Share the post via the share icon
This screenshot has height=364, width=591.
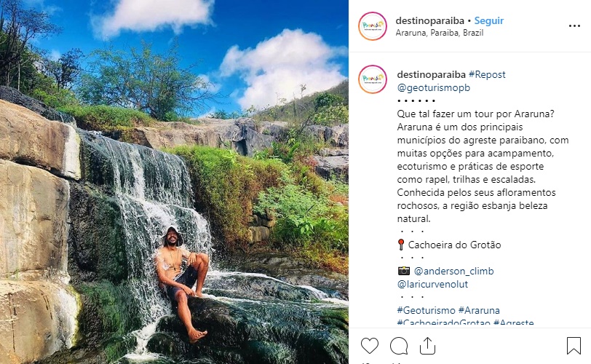[x=427, y=346]
